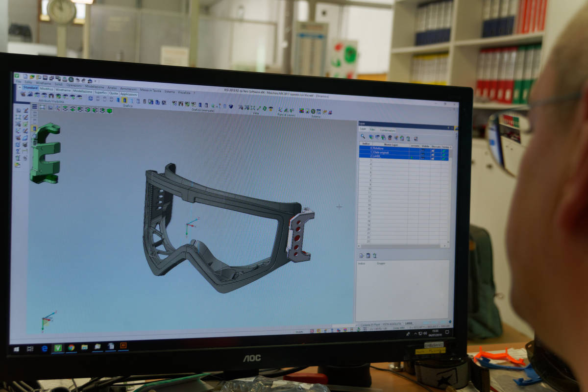Click the green VISI application logo icon
This screenshot has height=392, width=588.
pyautogui.click(x=17, y=76)
